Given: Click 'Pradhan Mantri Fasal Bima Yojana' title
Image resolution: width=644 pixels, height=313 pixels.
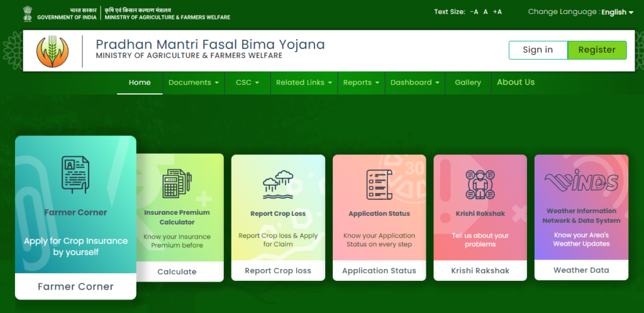Looking at the screenshot, I should coord(210,45).
